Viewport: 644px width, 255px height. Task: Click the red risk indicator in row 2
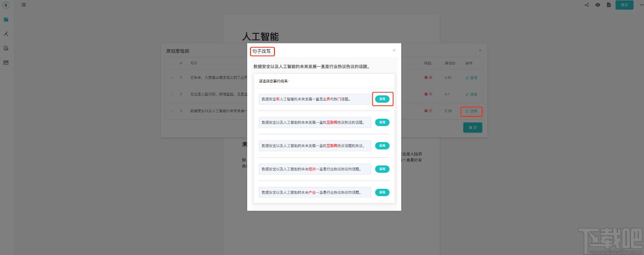point(428,94)
